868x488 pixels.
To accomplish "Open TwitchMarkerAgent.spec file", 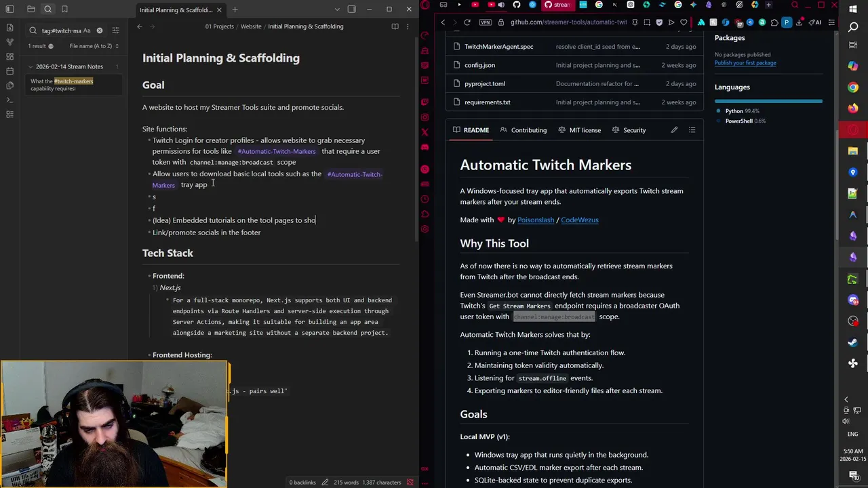I will (x=498, y=47).
